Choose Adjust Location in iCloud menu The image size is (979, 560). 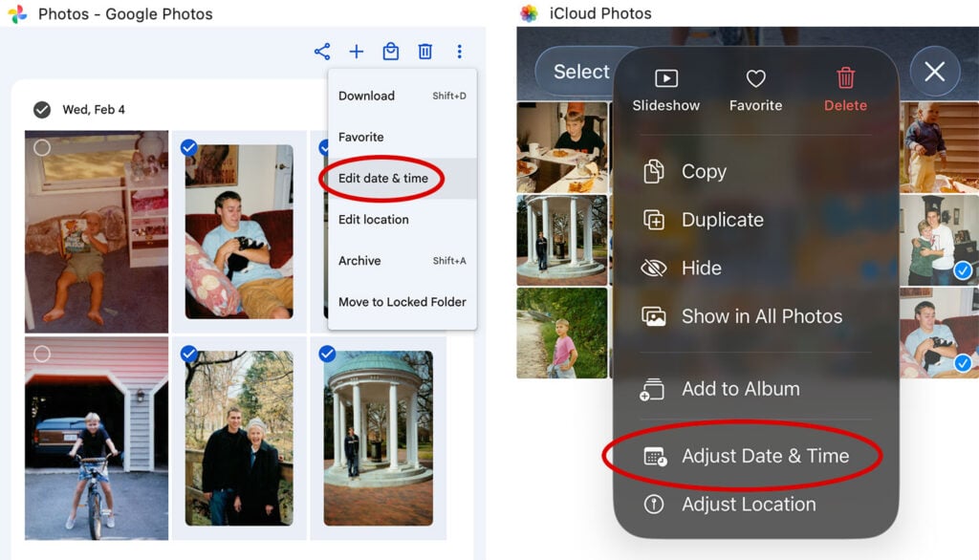tap(756, 504)
